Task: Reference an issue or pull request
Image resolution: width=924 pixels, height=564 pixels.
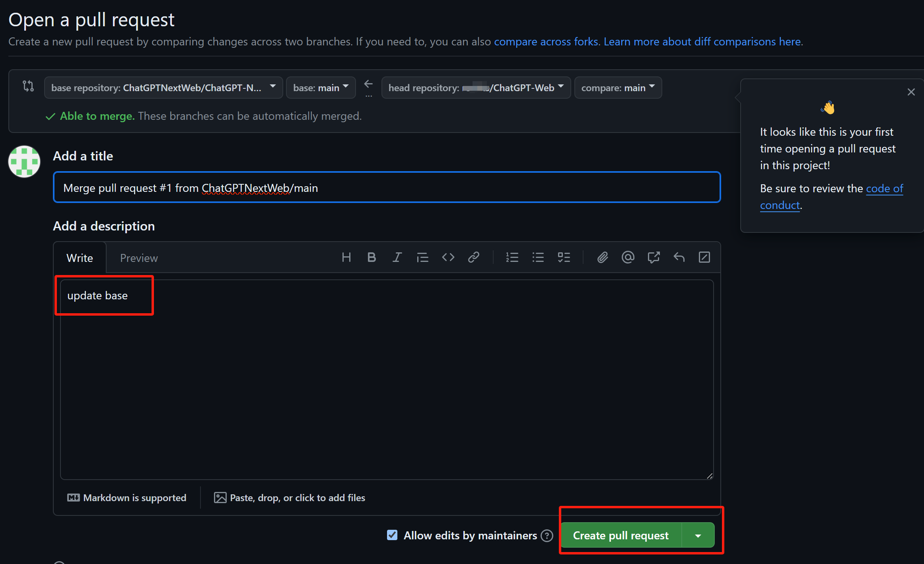Action: [x=654, y=258]
